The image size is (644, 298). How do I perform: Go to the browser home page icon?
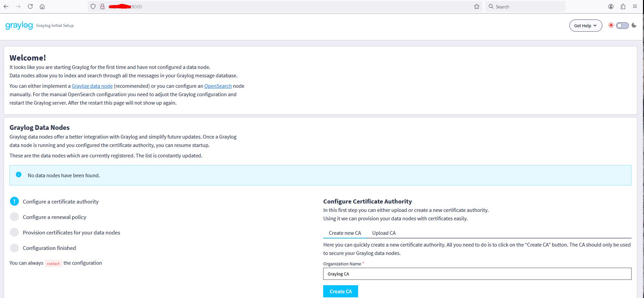[42, 6]
